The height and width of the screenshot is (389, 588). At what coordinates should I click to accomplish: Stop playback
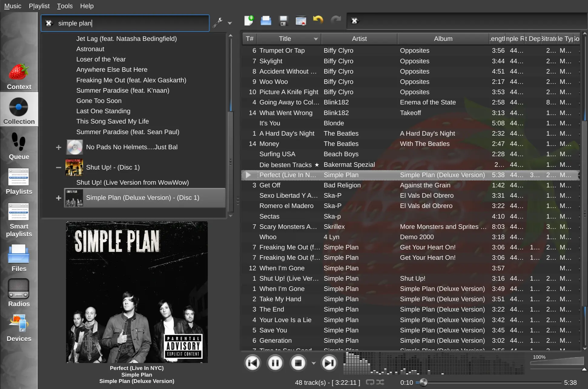pos(298,363)
